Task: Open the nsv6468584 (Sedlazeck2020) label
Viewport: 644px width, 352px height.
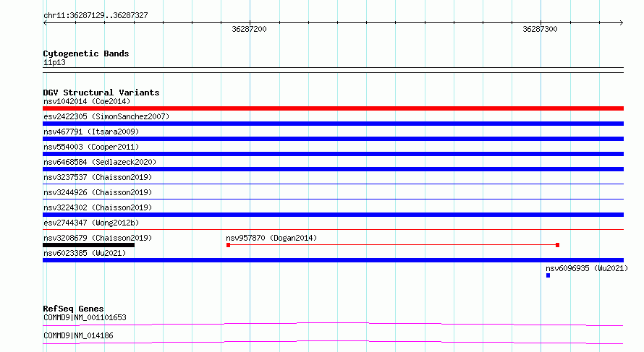Action: 100,162
